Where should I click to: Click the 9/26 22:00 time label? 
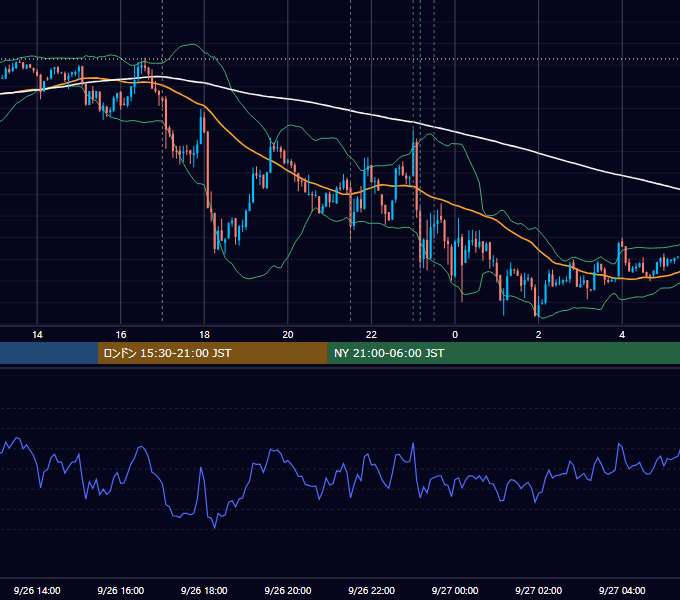(x=372, y=590)
